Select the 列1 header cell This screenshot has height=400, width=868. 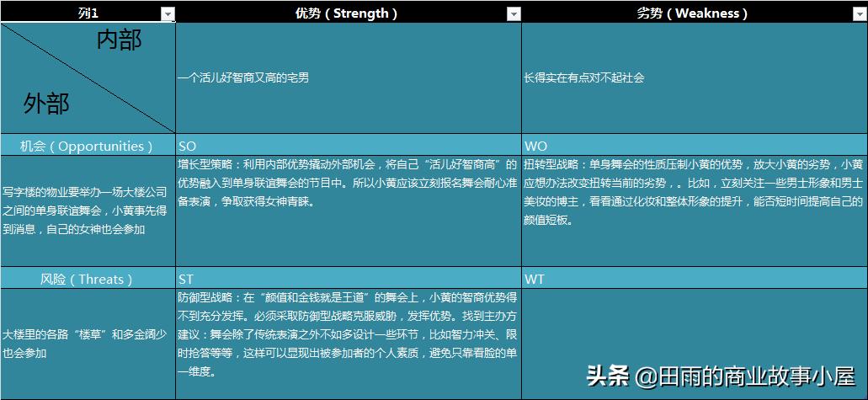point(88,13)
